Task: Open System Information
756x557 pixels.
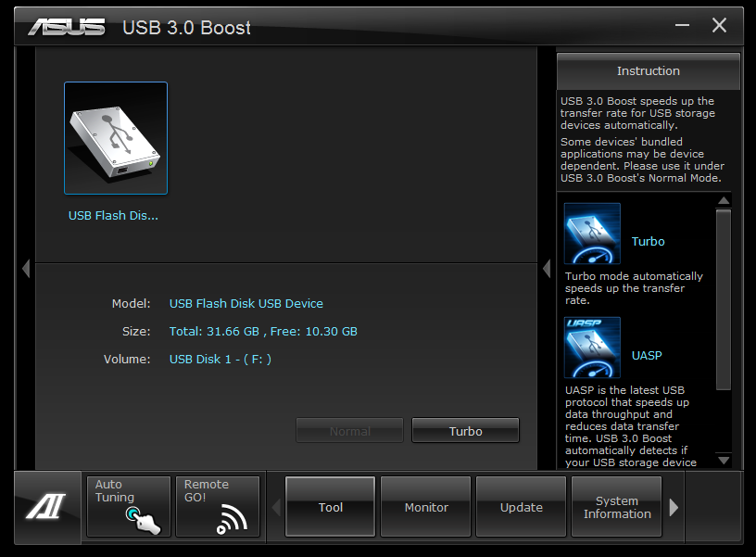Action: [616, 507]
